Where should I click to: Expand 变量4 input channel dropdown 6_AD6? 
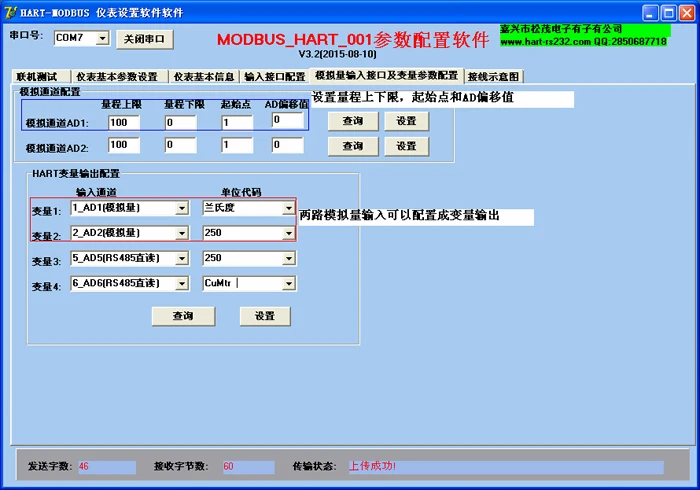point(182,283)
